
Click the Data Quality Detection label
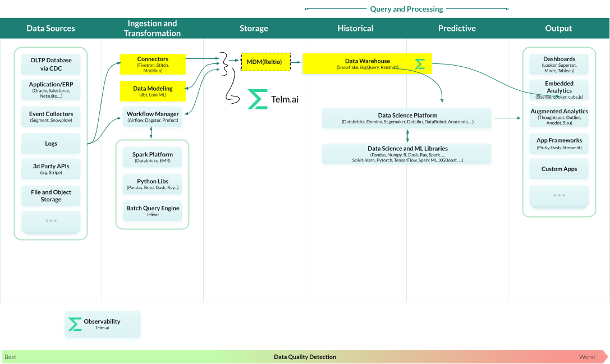pos(305,357)
